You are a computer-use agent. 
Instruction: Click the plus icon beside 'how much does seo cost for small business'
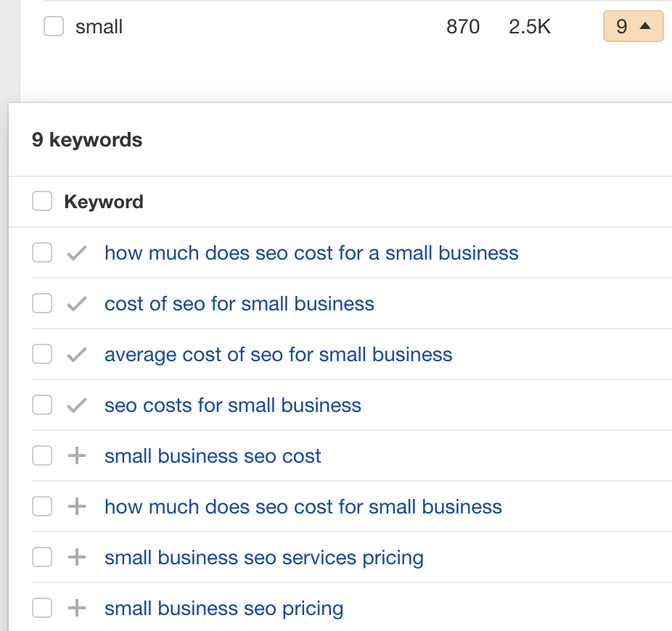[76, 506]
